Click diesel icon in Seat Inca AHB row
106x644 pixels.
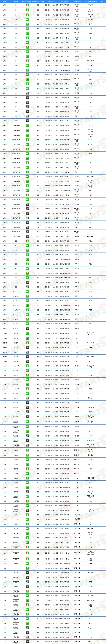click(x=27, y=348)
